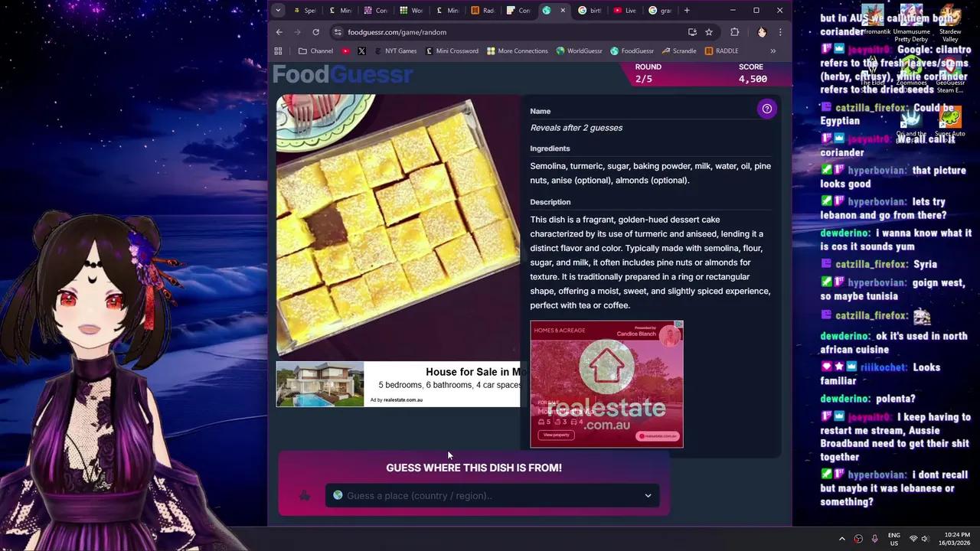This screenshot has height=551, width=980.
Task: Show more bookmarks with the overflow chevron
Action: pyautogui.click(x=773, y=51)
